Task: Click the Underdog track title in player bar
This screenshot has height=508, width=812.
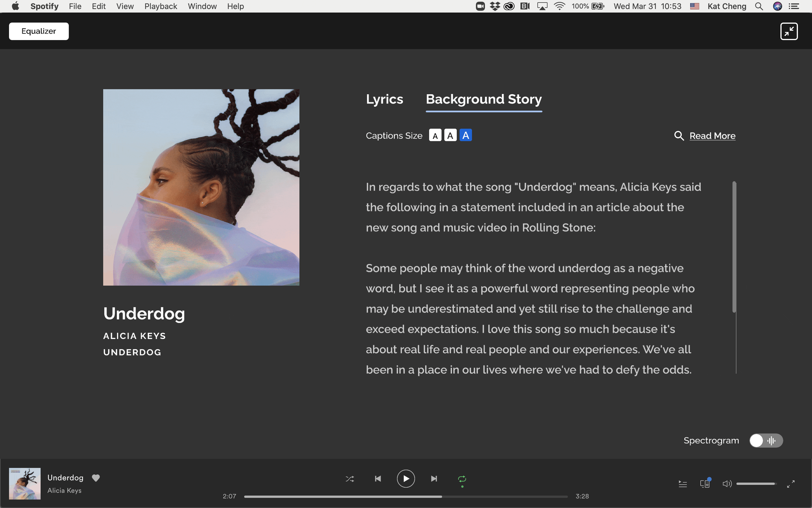Action: [x=65, y=478]
